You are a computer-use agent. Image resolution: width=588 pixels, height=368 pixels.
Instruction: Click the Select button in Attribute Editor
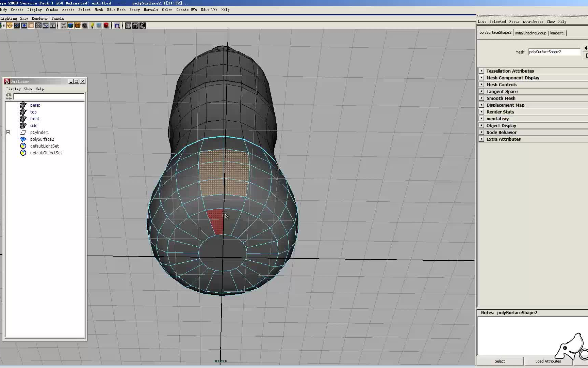(500, 361)
